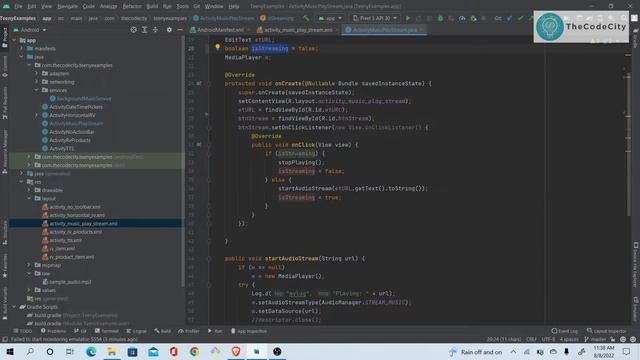Expand the networking package

pos(37,82)
